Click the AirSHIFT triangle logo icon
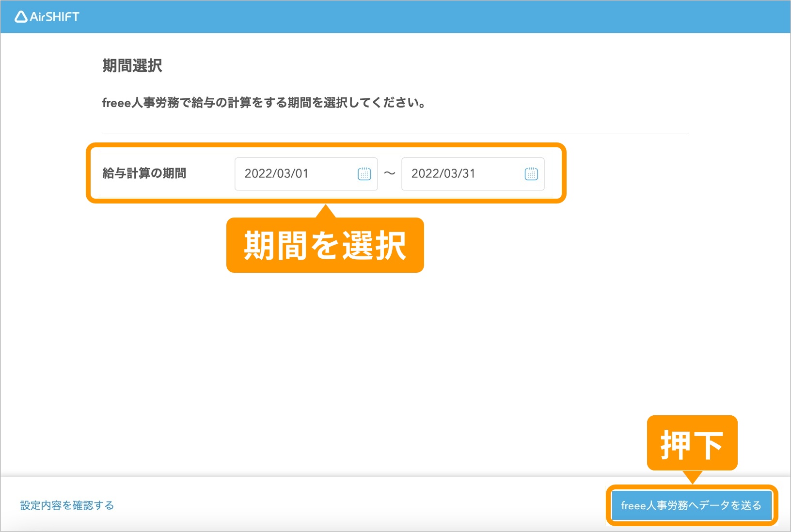 (21, 17)
